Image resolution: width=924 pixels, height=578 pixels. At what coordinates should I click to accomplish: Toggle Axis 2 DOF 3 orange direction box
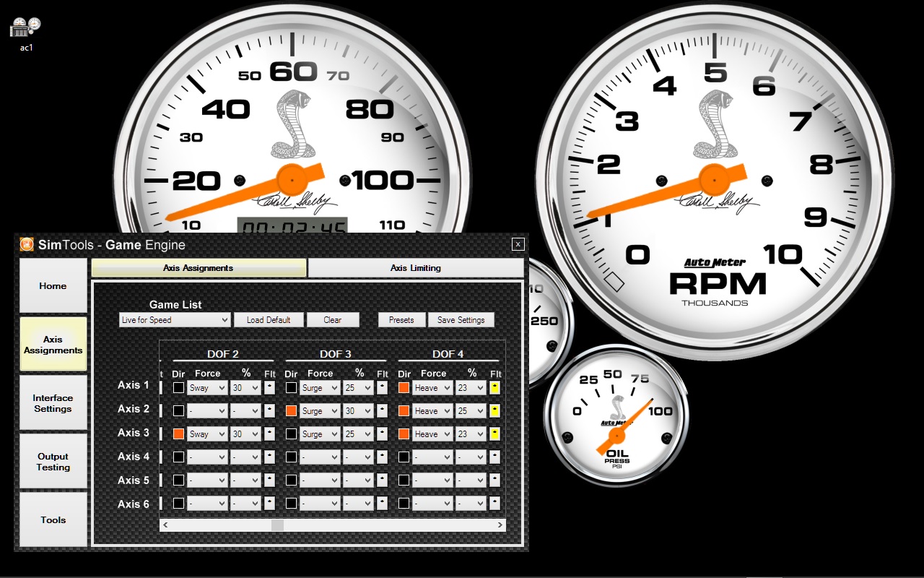tap(291, 411)
